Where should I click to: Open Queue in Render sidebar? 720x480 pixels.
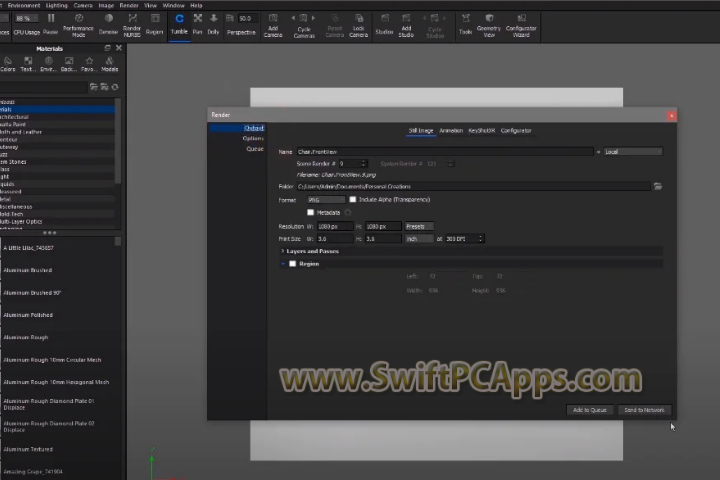point(255,149)
